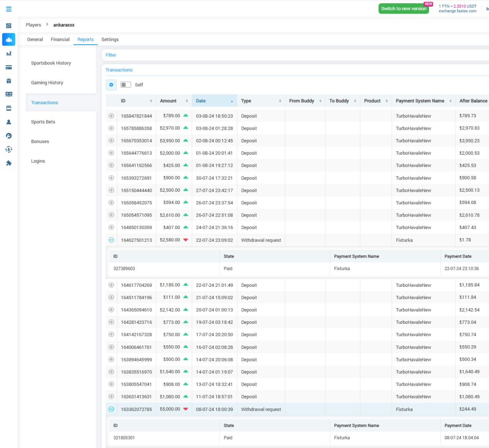Click ankaraxxx player name in breadcrumb
This screenshot has height=448, width=489.
[64, 25]
